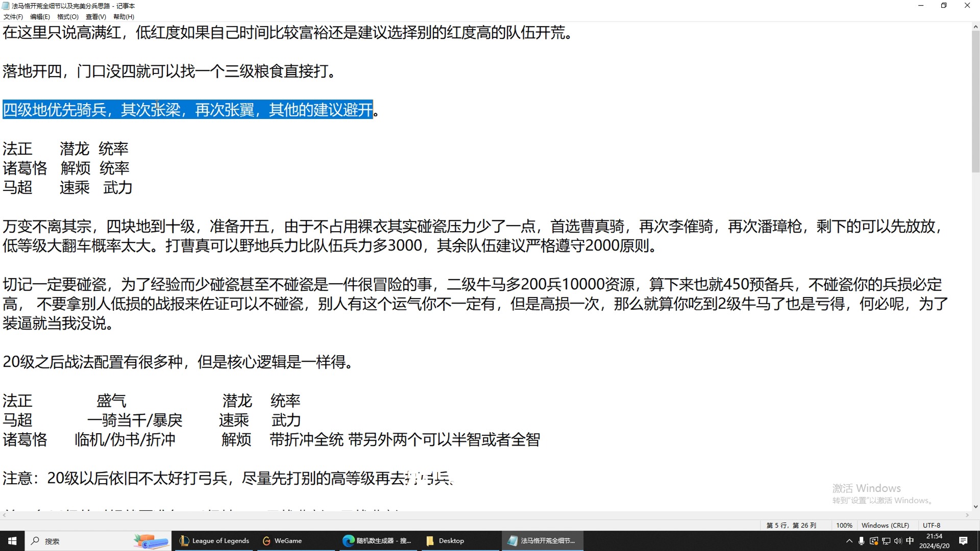Click 一骑当千/暴戾 in the 马超 row
The image size is (980, 551).
[x=135, y=420]
